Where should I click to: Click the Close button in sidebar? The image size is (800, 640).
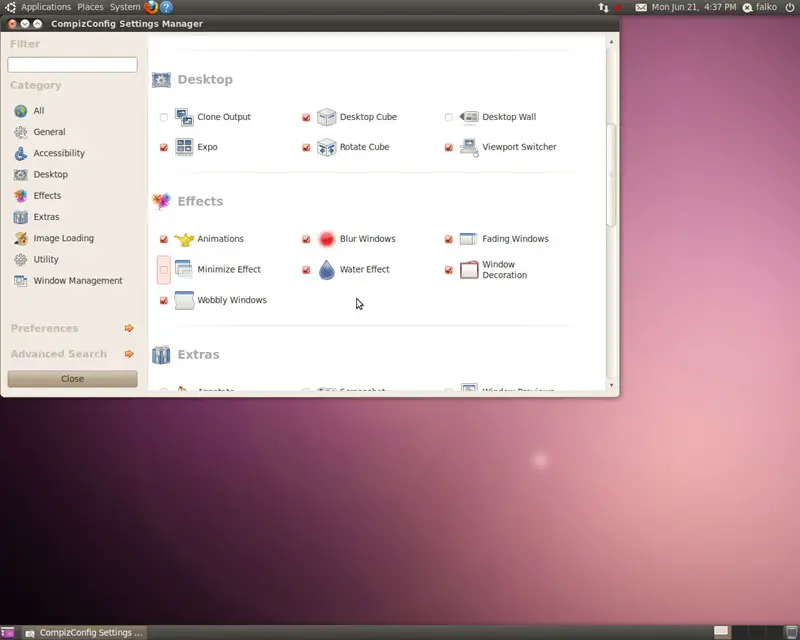(72, 379)
